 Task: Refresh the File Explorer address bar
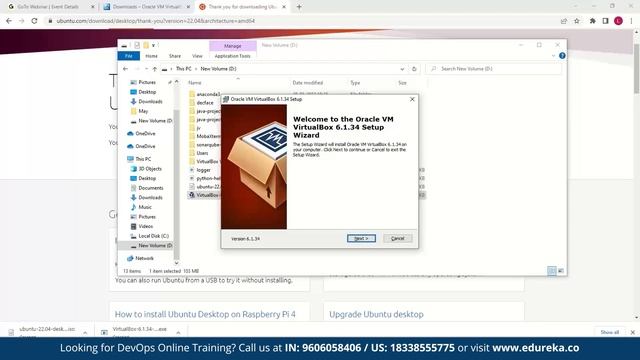[x=414, y=69]
